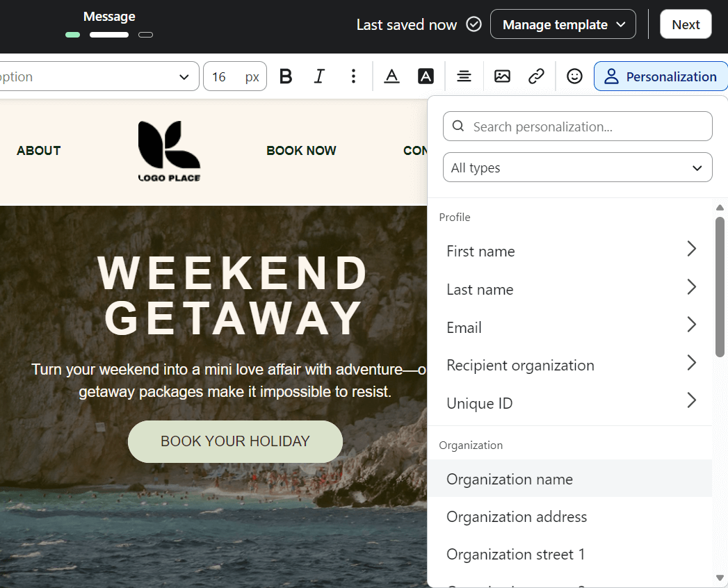Insert an image into the message
Screen dimensions: 728x588
[502, 76]
